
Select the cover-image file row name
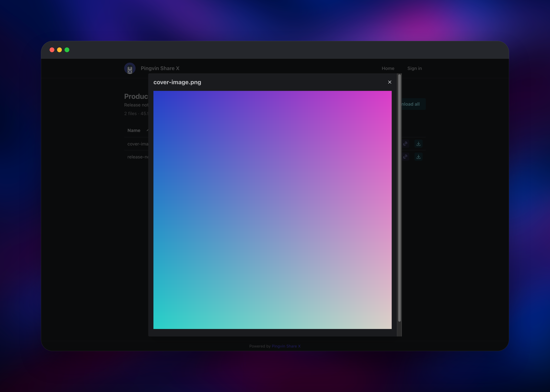click(x=138, y=144)
